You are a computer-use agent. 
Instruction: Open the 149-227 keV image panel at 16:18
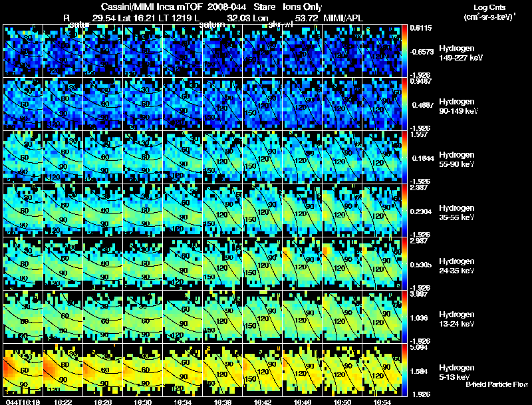23,51
